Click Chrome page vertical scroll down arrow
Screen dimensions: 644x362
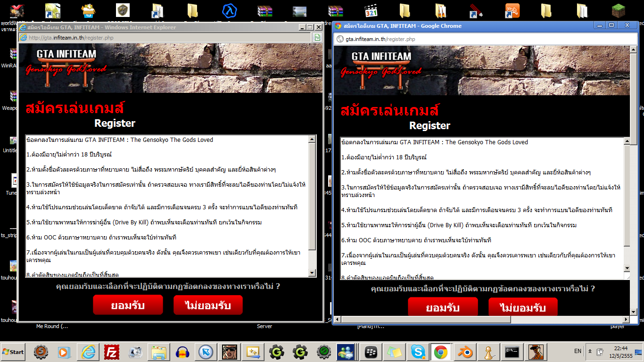pos(634,312)
